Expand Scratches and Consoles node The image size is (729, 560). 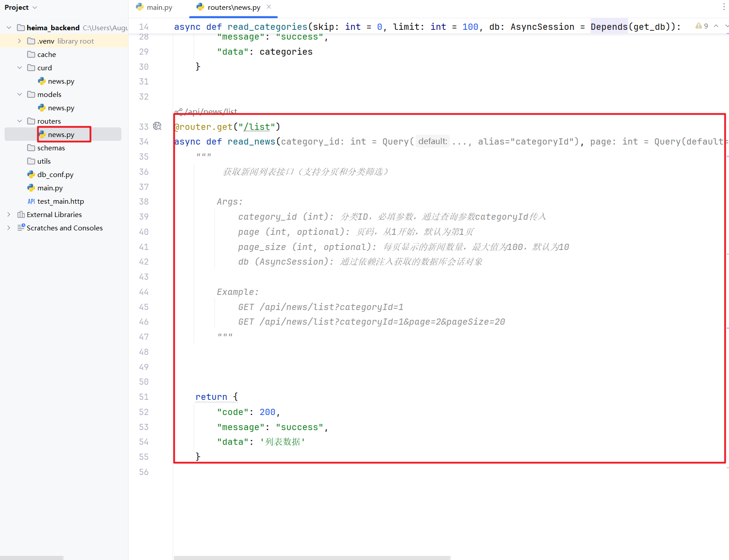(x=9, y=228)
